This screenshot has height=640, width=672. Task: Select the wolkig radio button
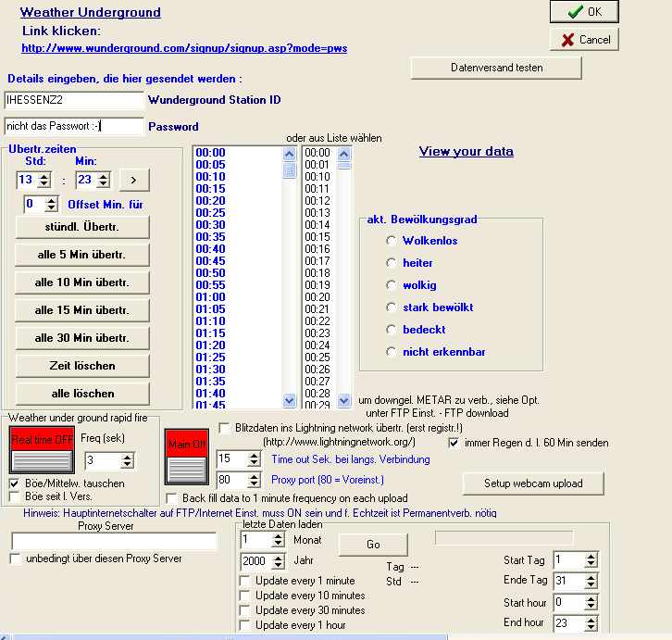391,285
